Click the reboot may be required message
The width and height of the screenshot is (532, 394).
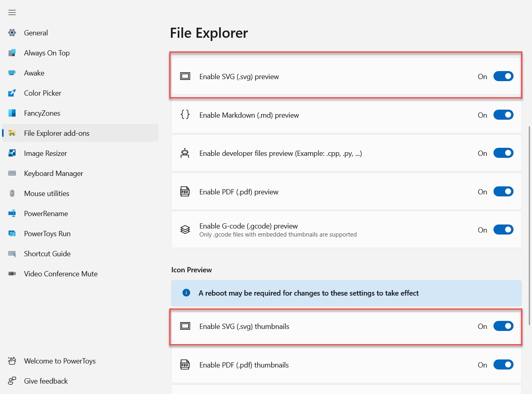tap(309, 293)
